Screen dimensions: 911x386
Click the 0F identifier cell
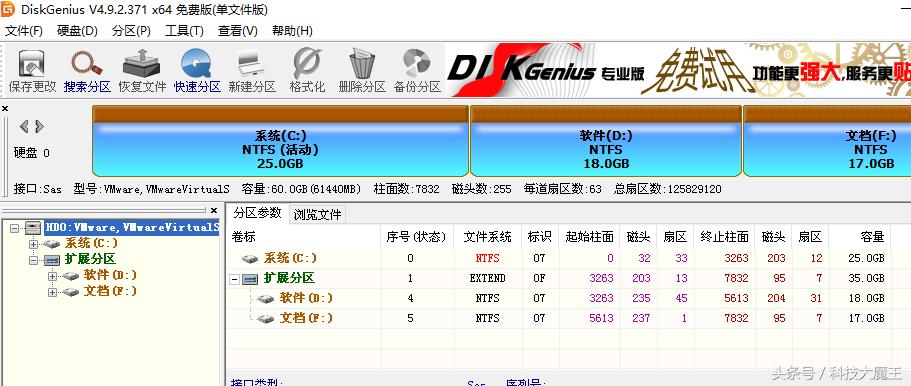point(539,278)
